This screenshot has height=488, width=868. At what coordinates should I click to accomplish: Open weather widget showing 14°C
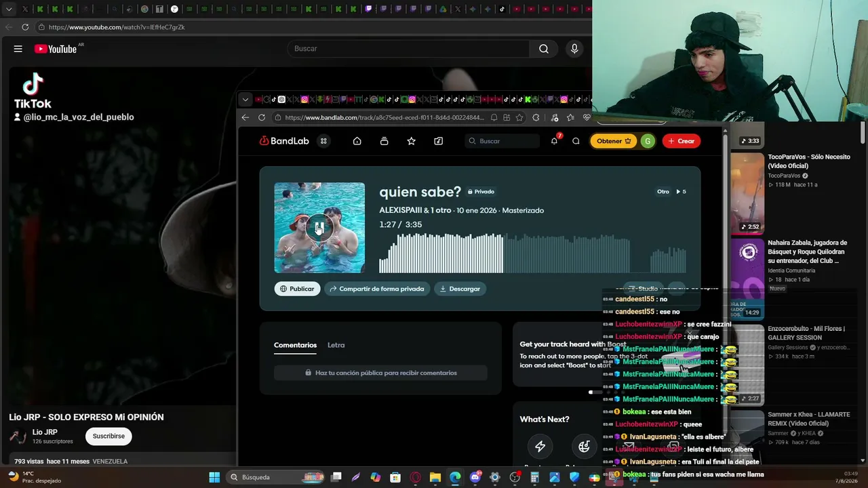click(34, 477)
